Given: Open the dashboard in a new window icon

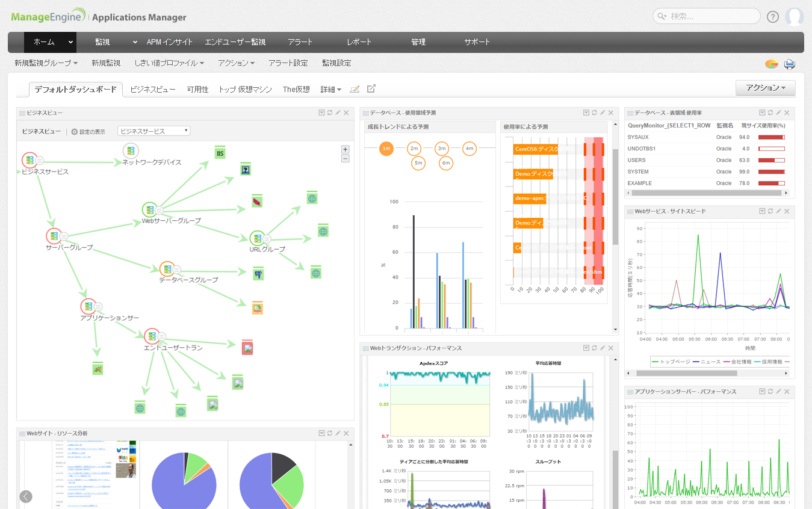Looking at the screenshot, I should 371,88.
